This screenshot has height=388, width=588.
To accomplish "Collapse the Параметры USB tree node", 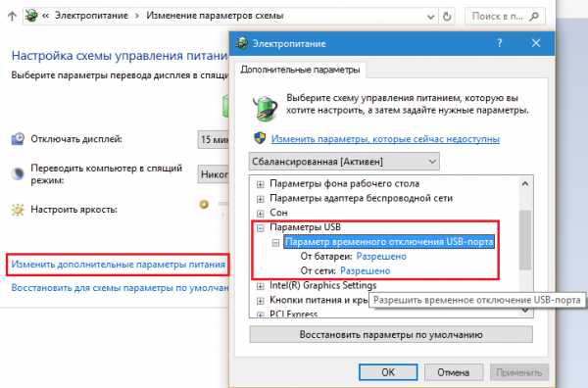I will [x=261, y=227].
